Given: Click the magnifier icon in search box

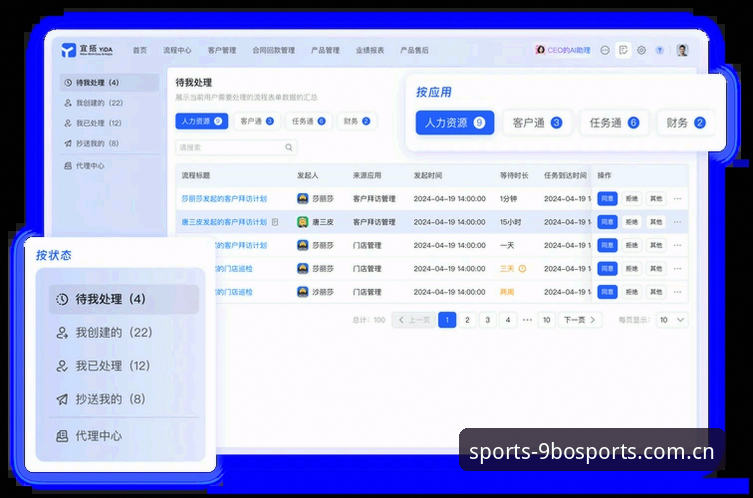Looking at the screenshot, I should (289, 147).
